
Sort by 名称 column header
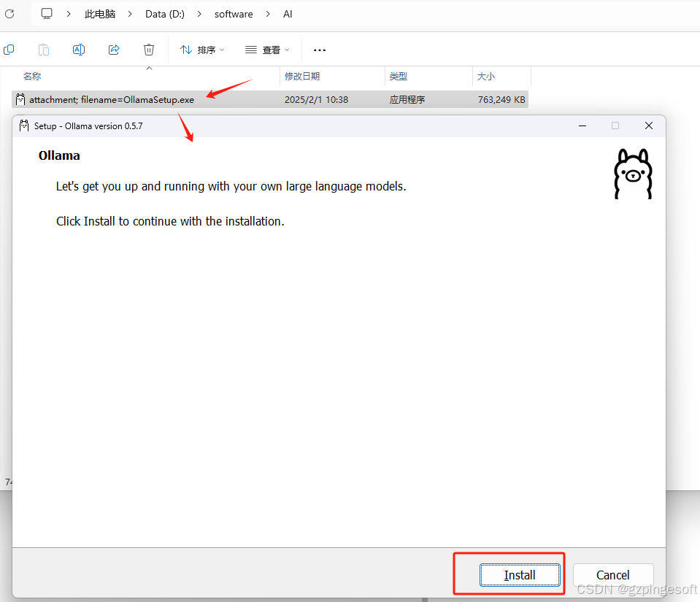click(32, 77)
